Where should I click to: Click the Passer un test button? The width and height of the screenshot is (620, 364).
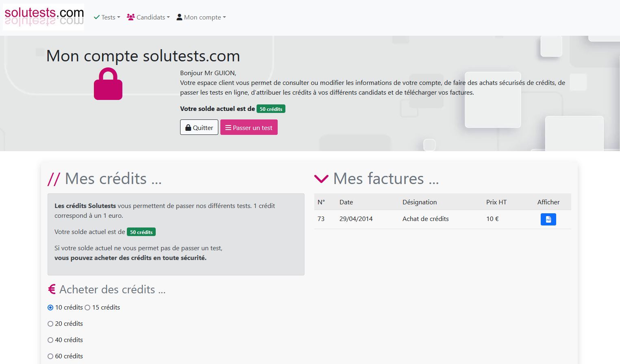coord(249,127)
